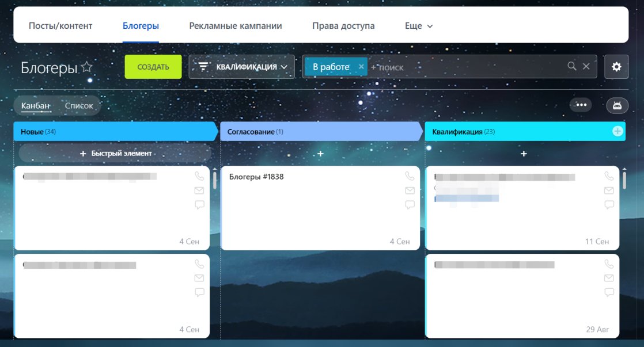The image size is (644, 347).
Task: Switch to the Права доступа tab
Action: pyautogui.click(x=343, y=26)
